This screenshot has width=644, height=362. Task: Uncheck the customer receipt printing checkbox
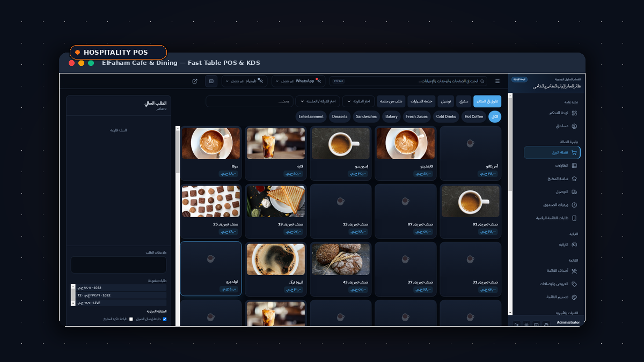tap(165, 319)
